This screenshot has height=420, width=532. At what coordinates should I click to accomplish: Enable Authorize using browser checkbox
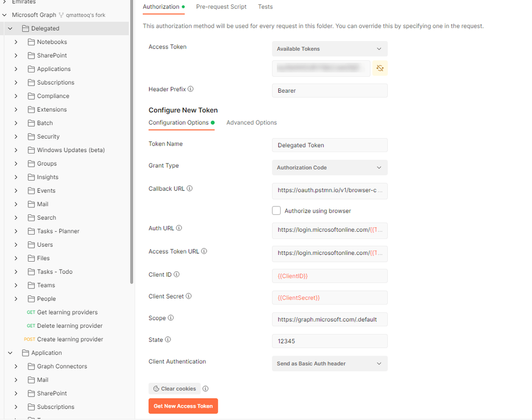[x=276, y=211]
